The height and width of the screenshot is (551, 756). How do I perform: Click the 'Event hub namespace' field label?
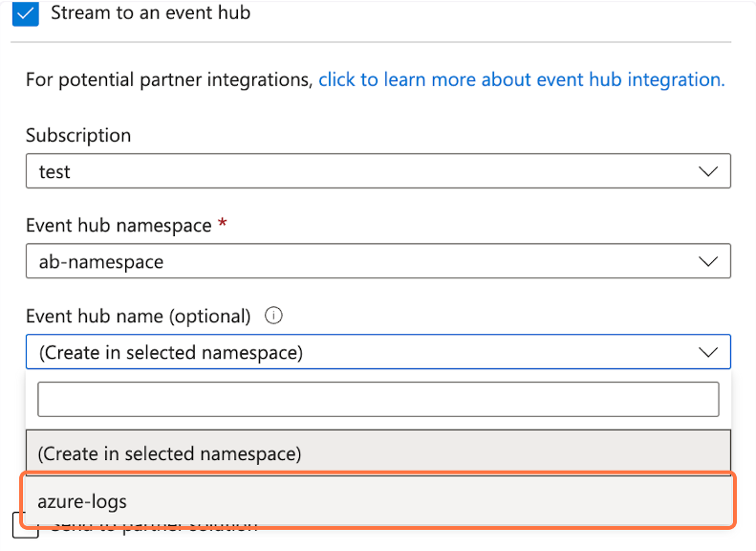(x=119, y=226)
